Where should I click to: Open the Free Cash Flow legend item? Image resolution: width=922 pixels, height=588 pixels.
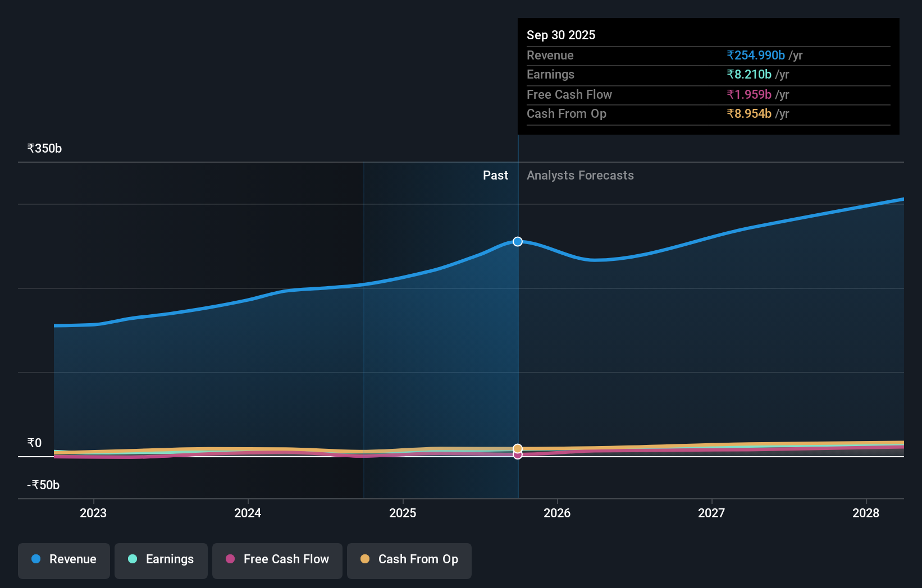pos(277,559)
